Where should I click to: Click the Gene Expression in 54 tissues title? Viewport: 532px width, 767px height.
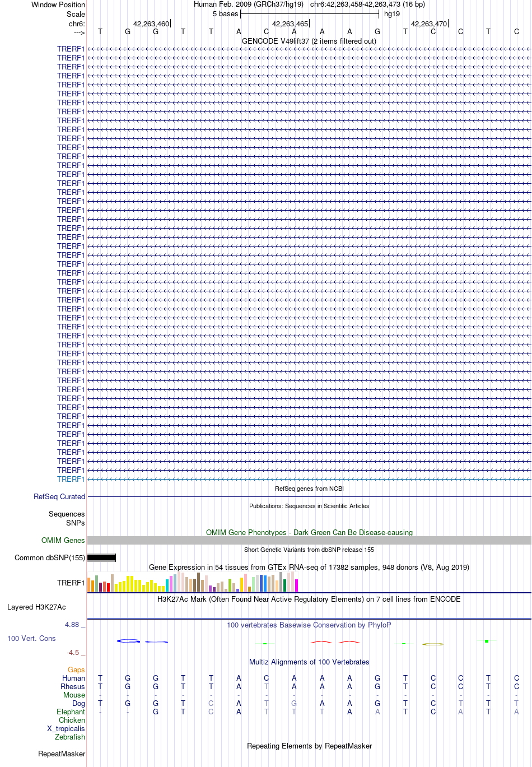pos(309,567)
